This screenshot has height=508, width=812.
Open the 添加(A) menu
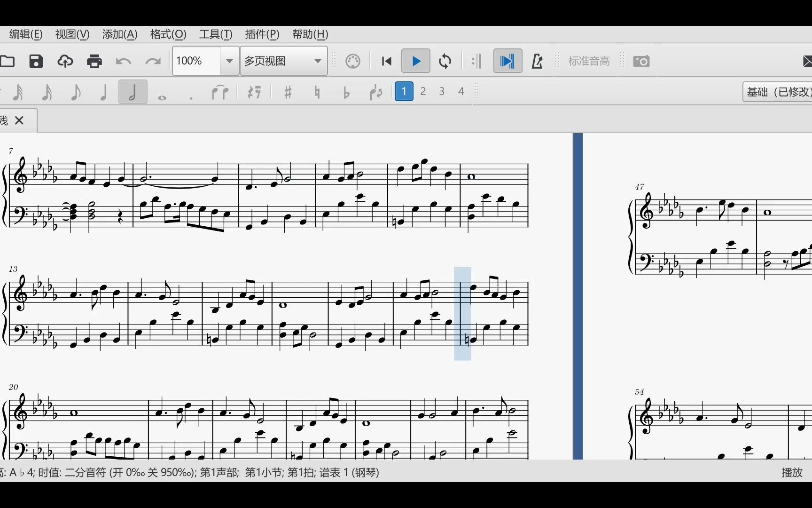pos(120,34)
